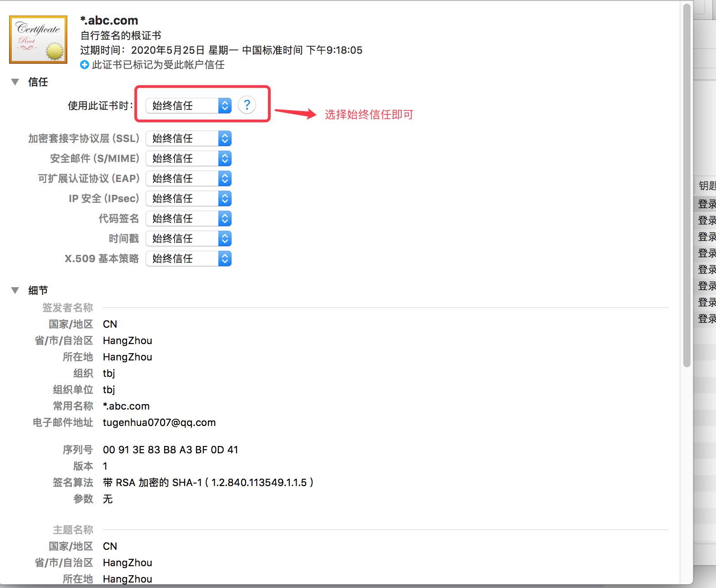The image size is (716, 588).
Task: Open the 使用此证书时 trust dropdown
Action: pos(188,106)
